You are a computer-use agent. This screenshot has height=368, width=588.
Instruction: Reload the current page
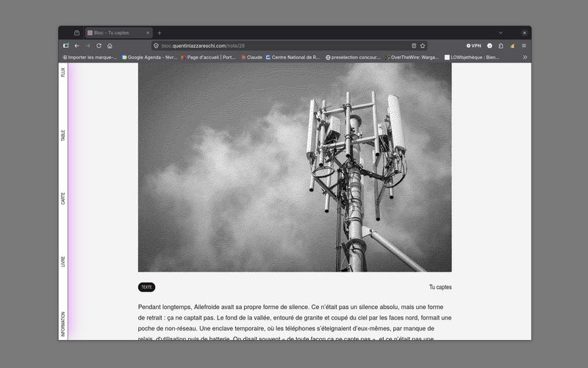click(98, 46)
